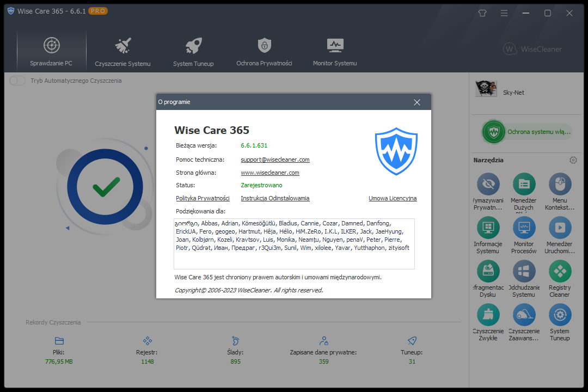
Task: Go to Ochrona Prywatności tab
Action: 265,51
